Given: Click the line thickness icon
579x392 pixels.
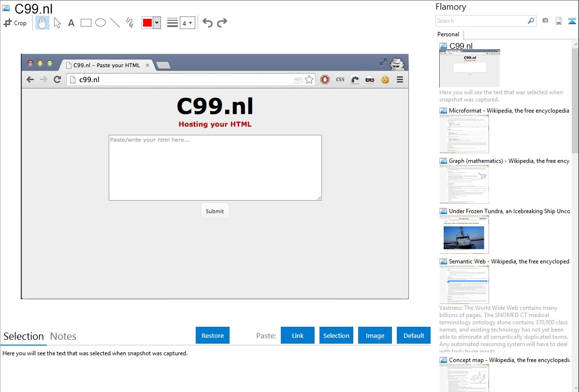Looking at the screenshot, I should (x=173, y=23).
